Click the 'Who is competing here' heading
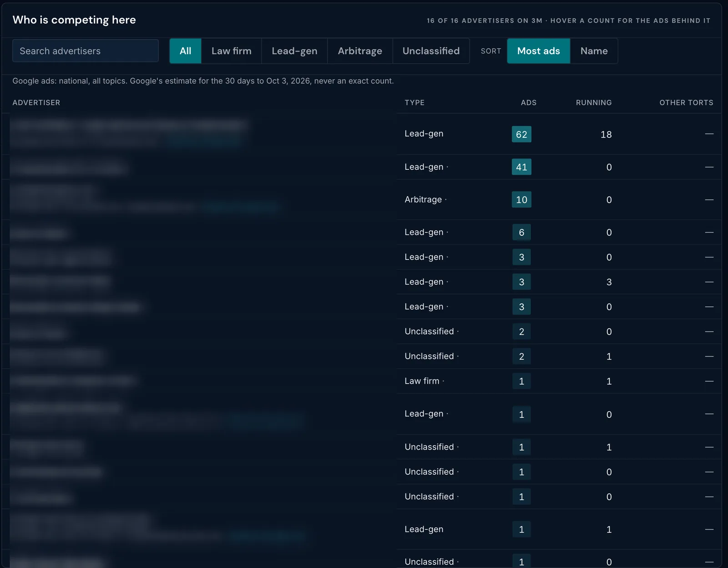728x568 pixels. 74,20
